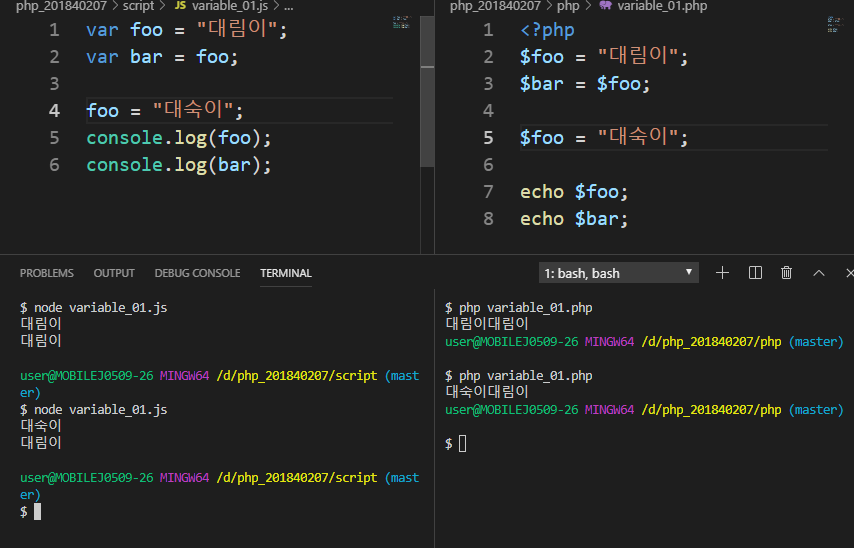Click 'php' folder in right breadcrumb
The height and width of the screenshot is (548, 854).
point(568,6)
